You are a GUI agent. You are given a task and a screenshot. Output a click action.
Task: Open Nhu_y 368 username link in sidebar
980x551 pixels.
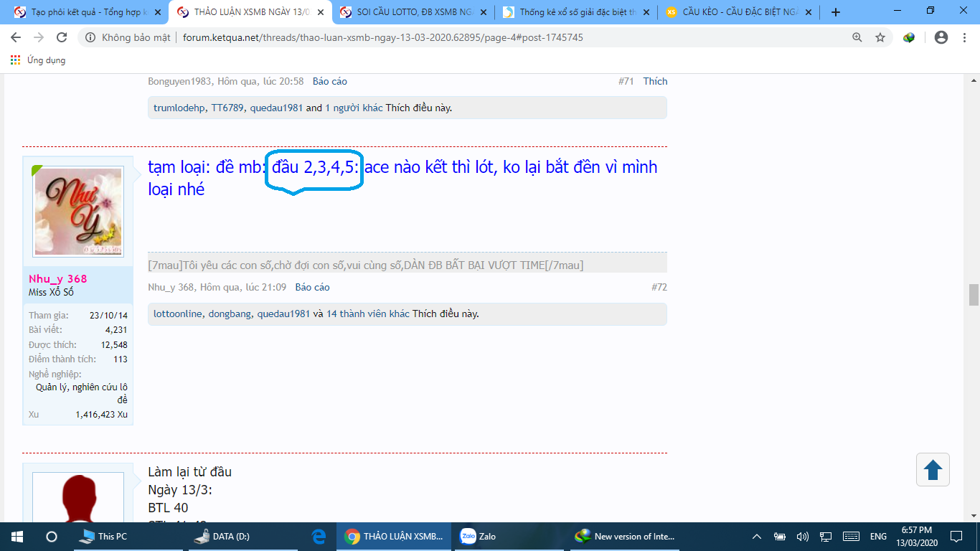point(58,279)
